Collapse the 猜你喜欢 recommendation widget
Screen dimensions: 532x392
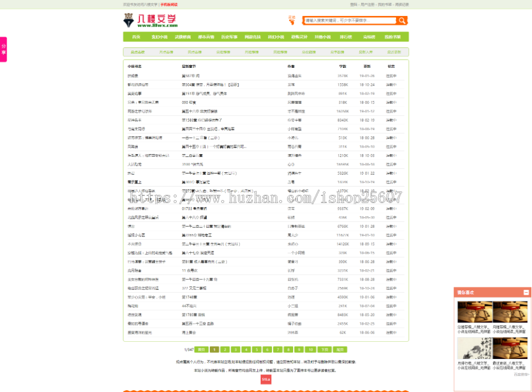(526, 292)
